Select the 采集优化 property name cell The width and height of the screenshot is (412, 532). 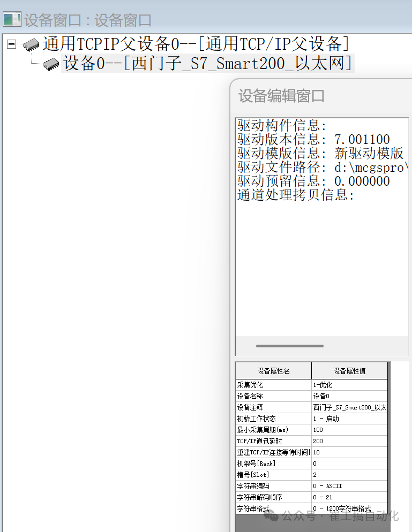pyautogui.click(x=273, y=385)
